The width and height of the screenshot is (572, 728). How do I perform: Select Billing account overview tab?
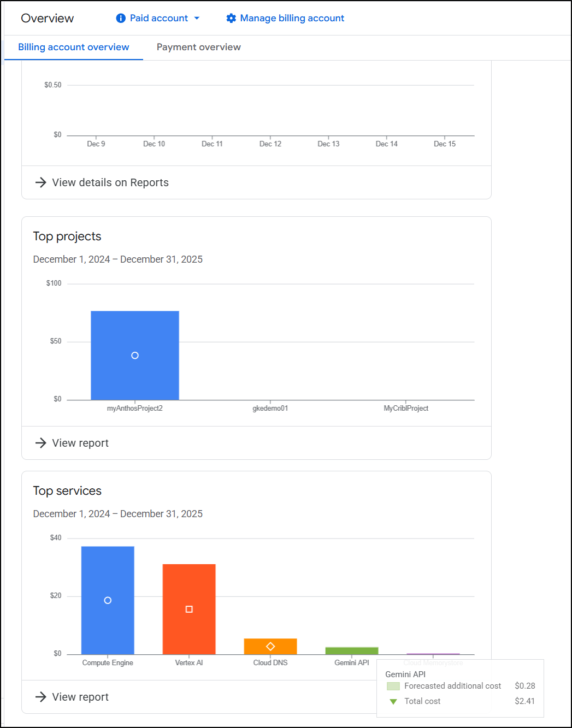pyautogui.click(x=74, y=47)
